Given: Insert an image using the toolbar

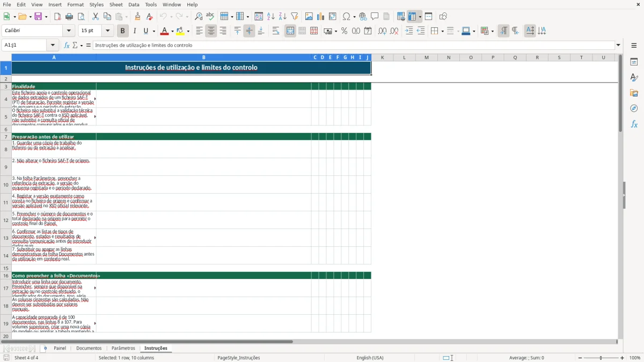Looking at the screenshot, I should 309,17.
